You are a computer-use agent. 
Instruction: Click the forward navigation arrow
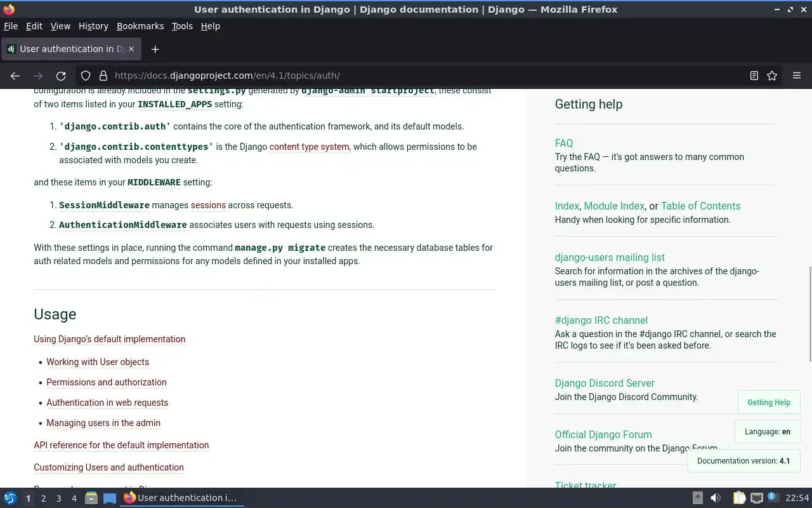pos(38,76)
